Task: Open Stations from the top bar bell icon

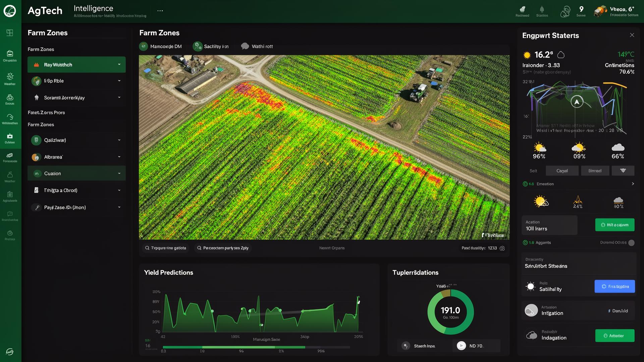Action: tap(541, 10)
